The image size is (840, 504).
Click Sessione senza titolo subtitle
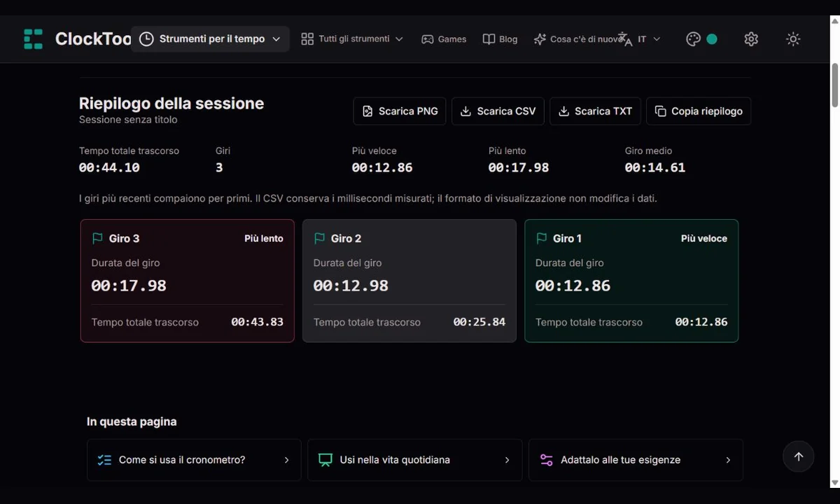(x=128, y=120)
